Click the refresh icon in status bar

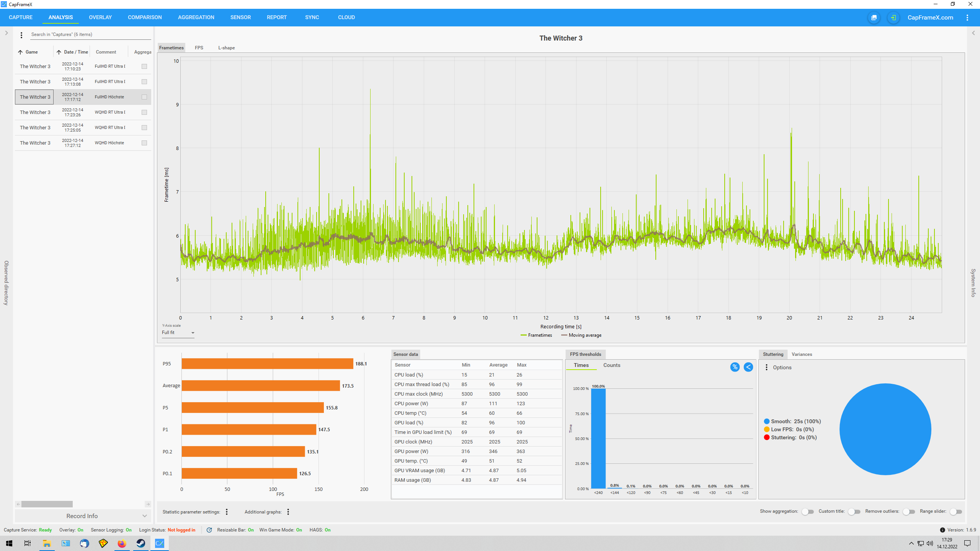tap(209, 530)
